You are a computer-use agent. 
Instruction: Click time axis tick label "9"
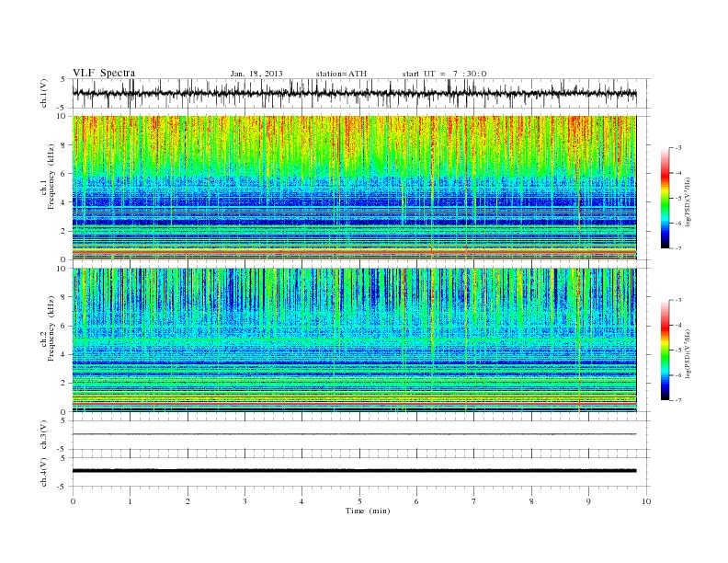click(x=588, y=501)
